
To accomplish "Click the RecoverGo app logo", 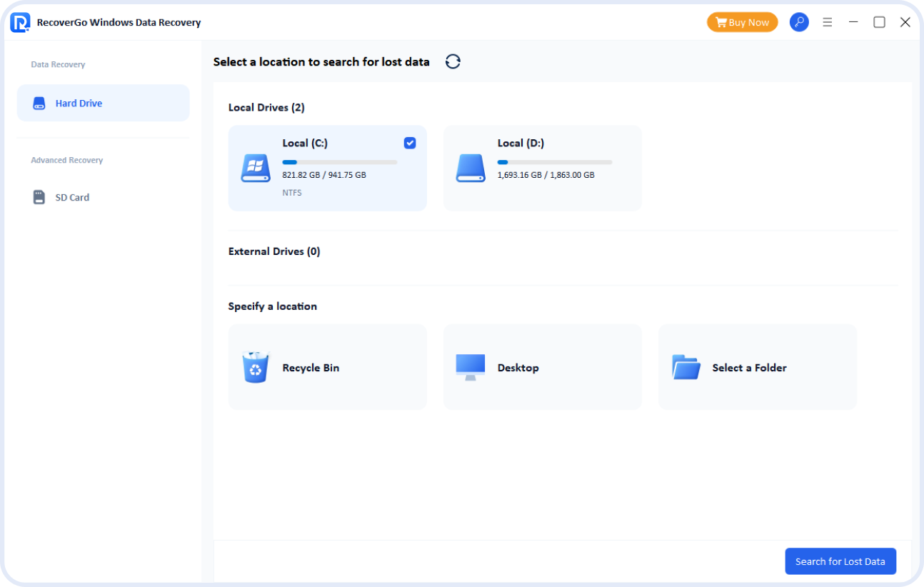I will tap(20, 22).
